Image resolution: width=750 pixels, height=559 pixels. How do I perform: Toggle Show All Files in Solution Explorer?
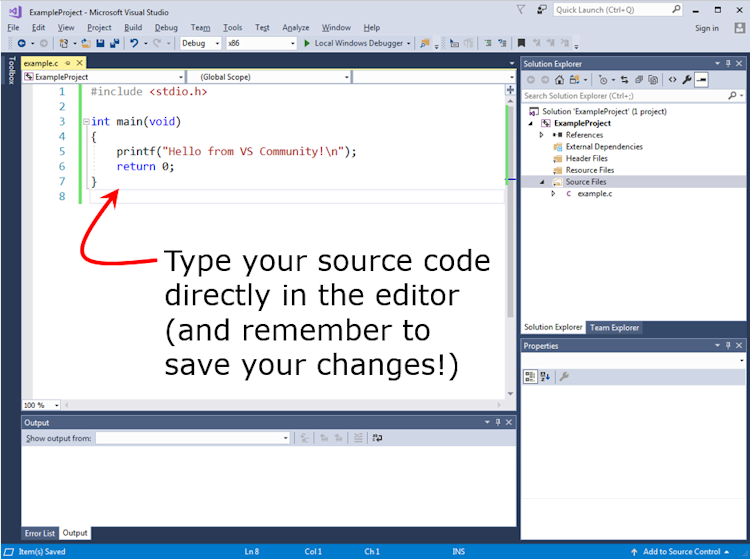(653, 80)
